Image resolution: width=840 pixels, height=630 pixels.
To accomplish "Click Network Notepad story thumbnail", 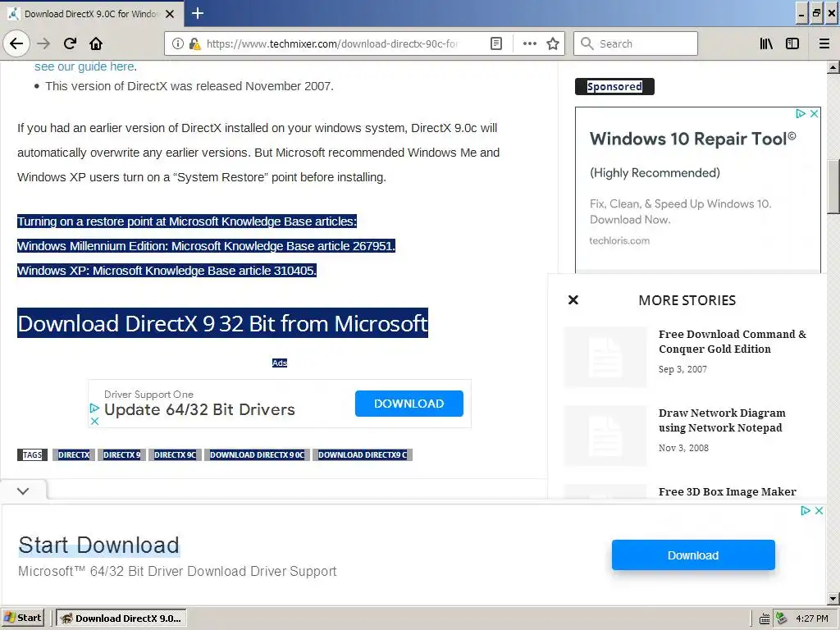I will pyautogui.click(x=605, y=436).
